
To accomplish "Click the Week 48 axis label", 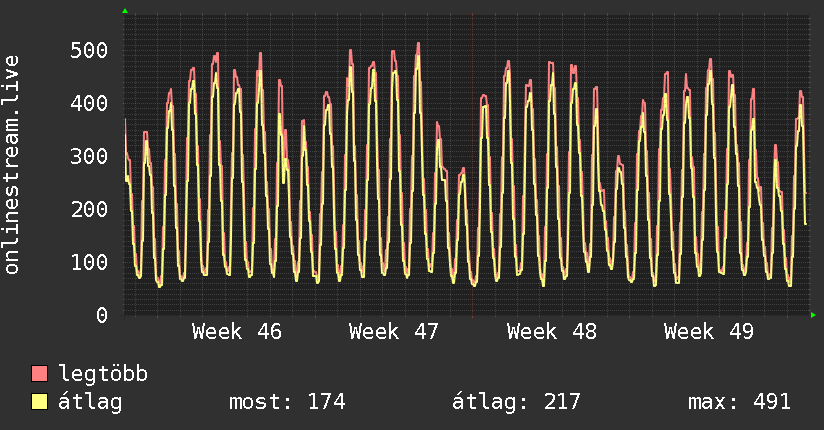I will pyautogui.click(x=552, y=332).
